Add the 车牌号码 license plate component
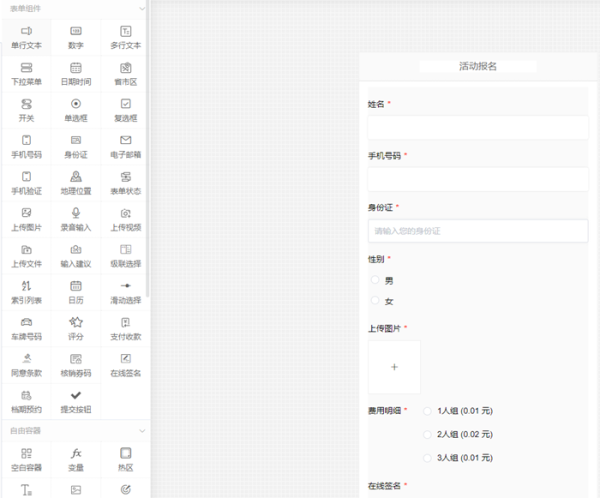Screen dimensions: 600x498 [x=26, y=329]
